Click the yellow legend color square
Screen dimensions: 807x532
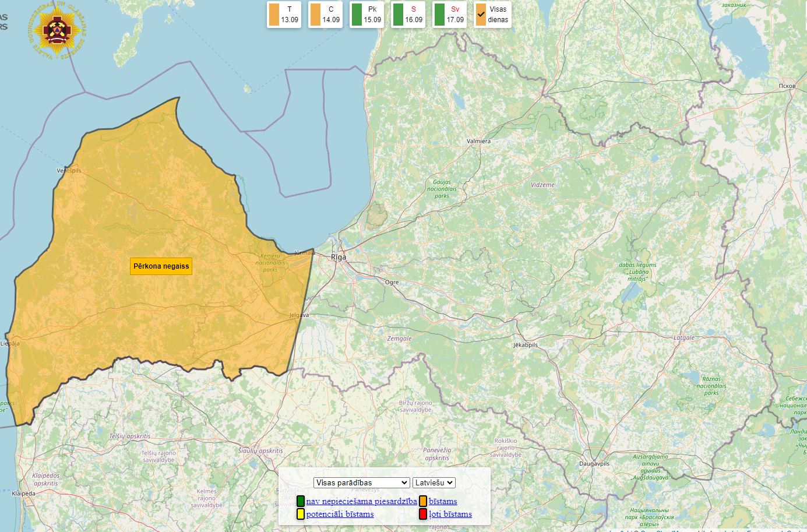point(301,514)
